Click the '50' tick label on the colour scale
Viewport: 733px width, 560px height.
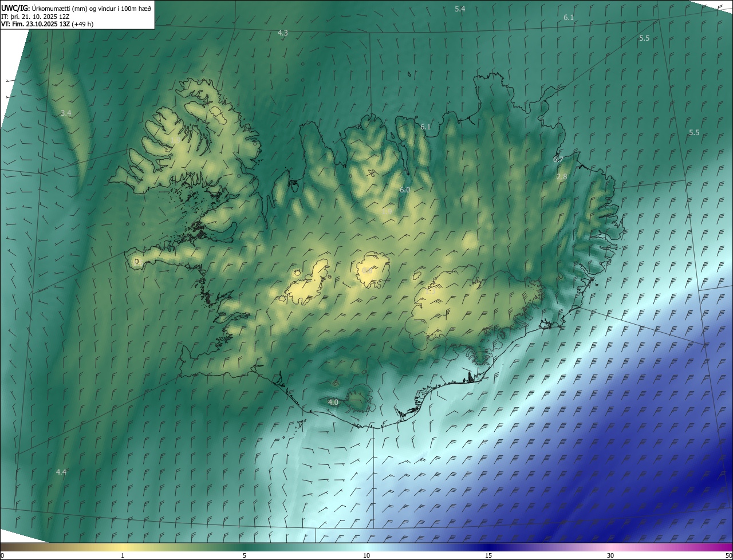728,556
